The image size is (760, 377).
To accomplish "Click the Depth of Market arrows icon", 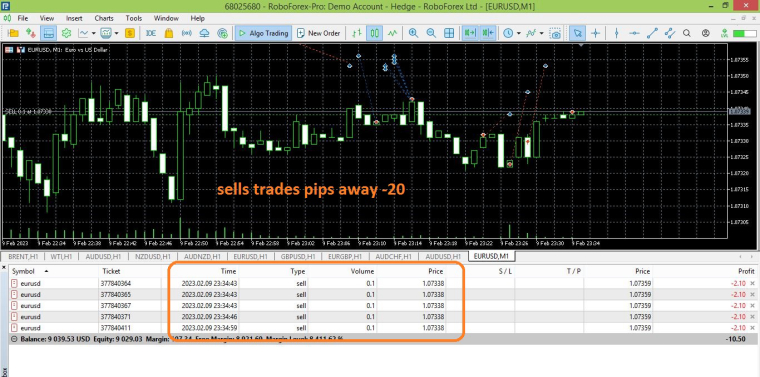I will point(31,33).
